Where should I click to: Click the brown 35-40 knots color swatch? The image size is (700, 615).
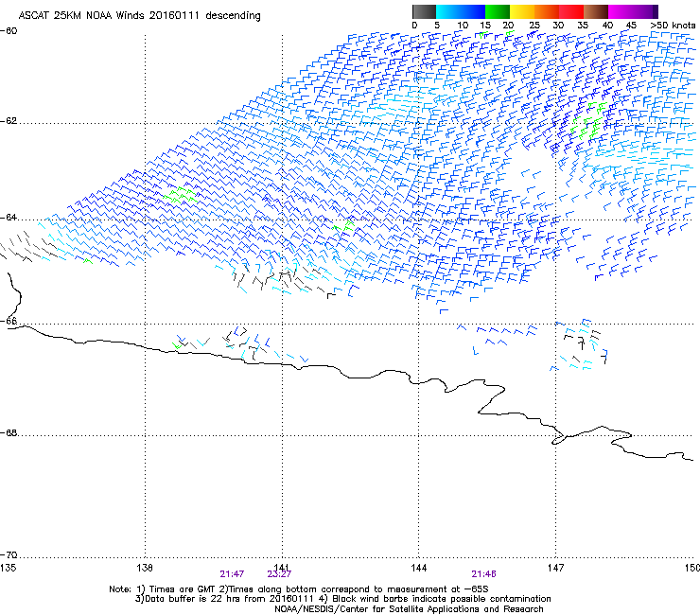click(596, 11)
